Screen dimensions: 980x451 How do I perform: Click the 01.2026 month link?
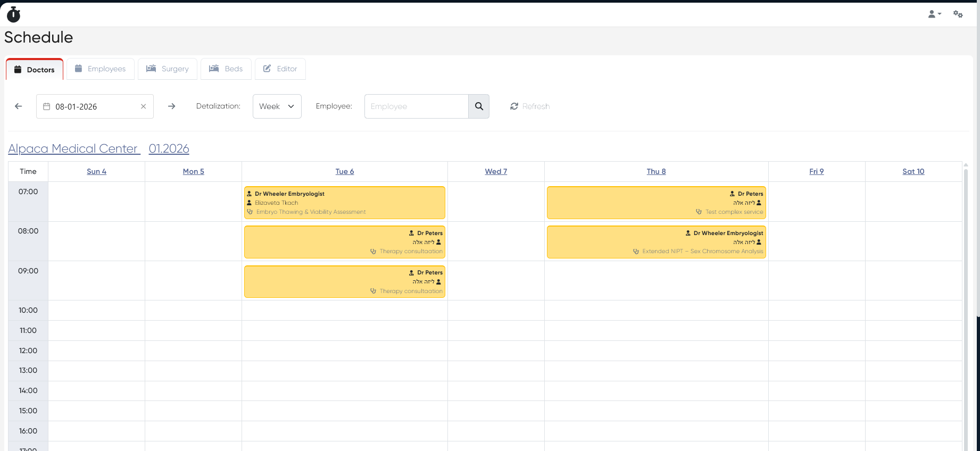tap(169, 149)
